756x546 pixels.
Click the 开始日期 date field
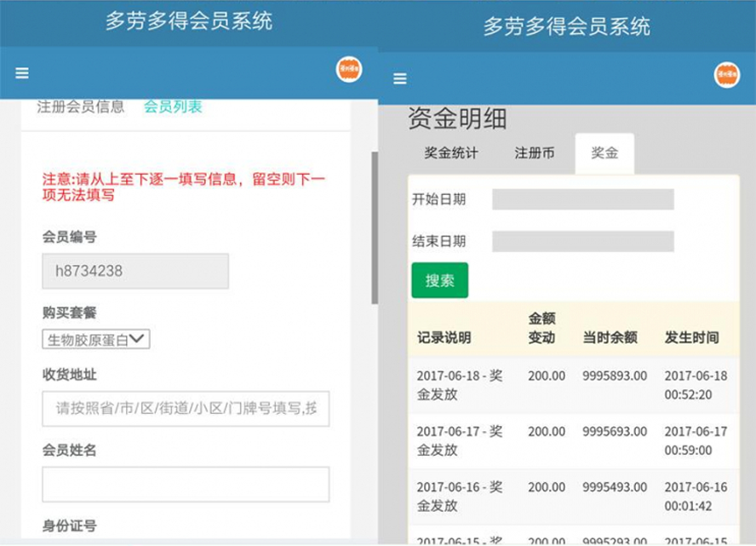pos(583,199)
